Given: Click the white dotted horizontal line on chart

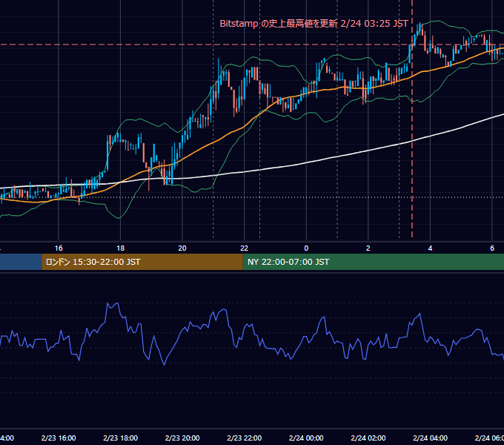Looking at the screenshot, I should tap(257, 197).
